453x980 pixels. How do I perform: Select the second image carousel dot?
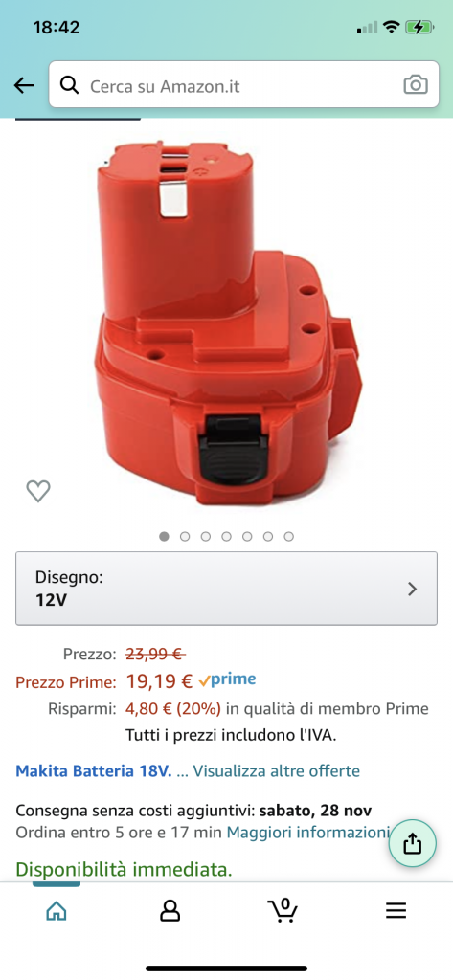click(185, 536)
